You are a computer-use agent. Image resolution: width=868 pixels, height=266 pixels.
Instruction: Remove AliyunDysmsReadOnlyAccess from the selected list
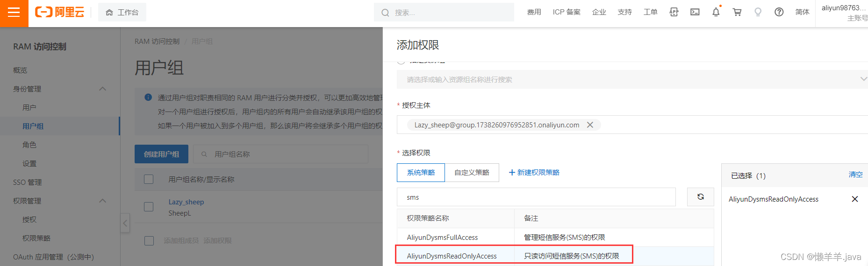click(855, 199)
